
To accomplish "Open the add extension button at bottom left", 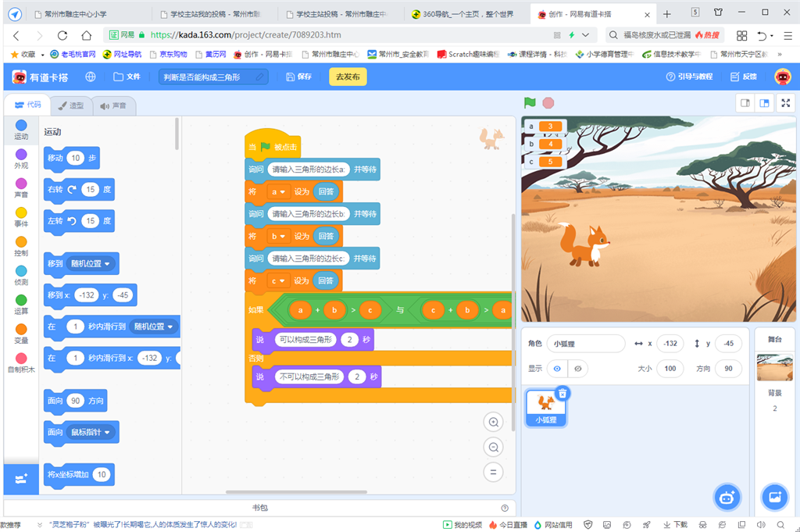I will (21, 479).
